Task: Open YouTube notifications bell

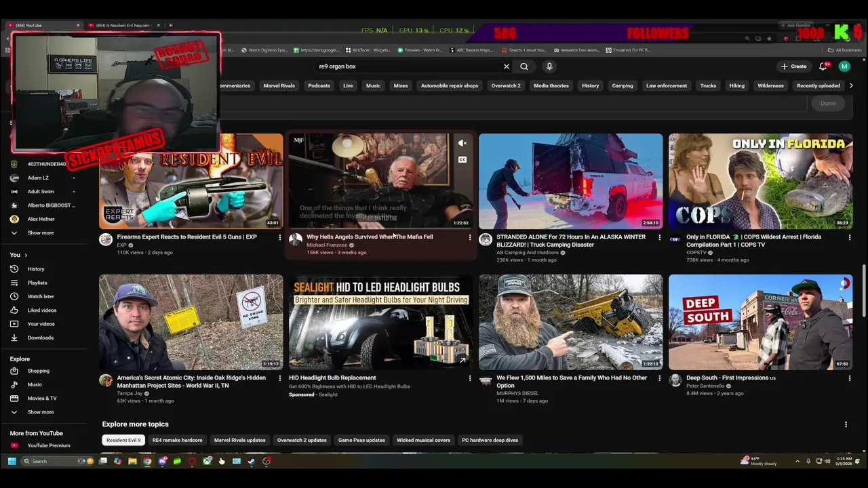Action: coord(823,66)
